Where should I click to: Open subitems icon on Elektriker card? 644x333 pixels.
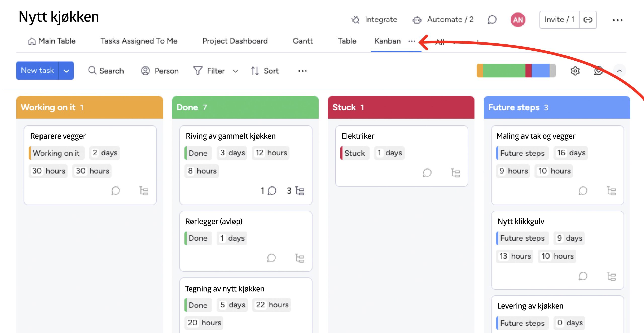[x=455, y=173]
